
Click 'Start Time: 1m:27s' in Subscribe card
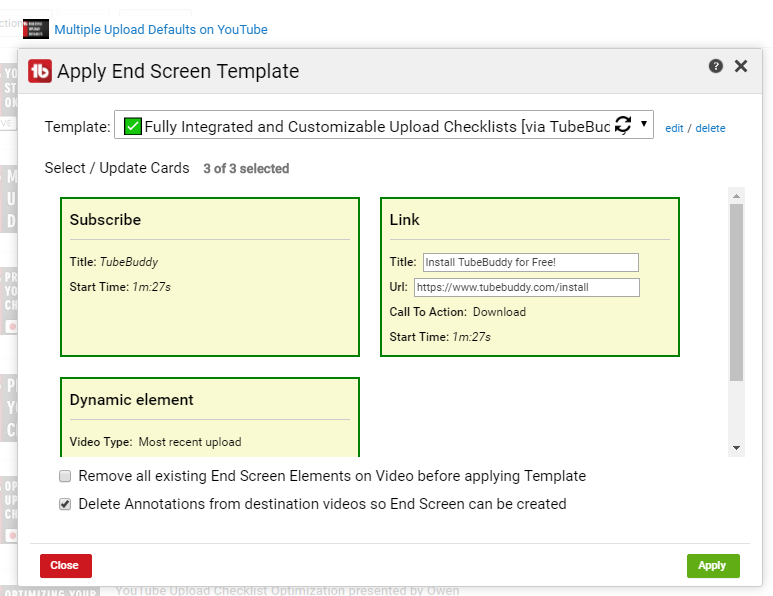point(120,287)
